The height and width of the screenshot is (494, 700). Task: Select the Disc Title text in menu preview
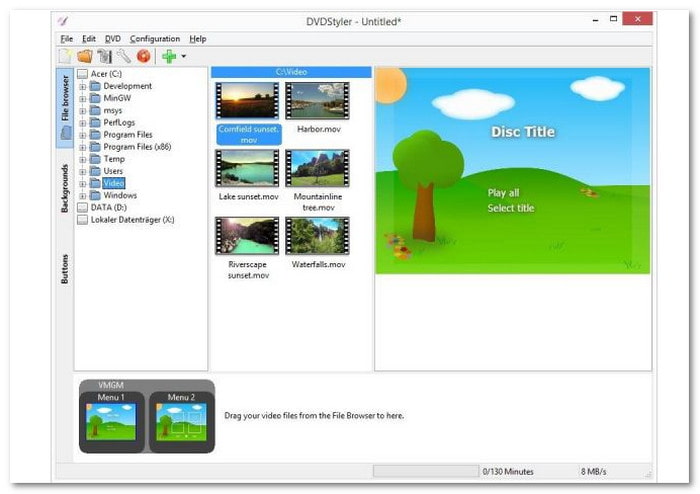pos(523,132)
